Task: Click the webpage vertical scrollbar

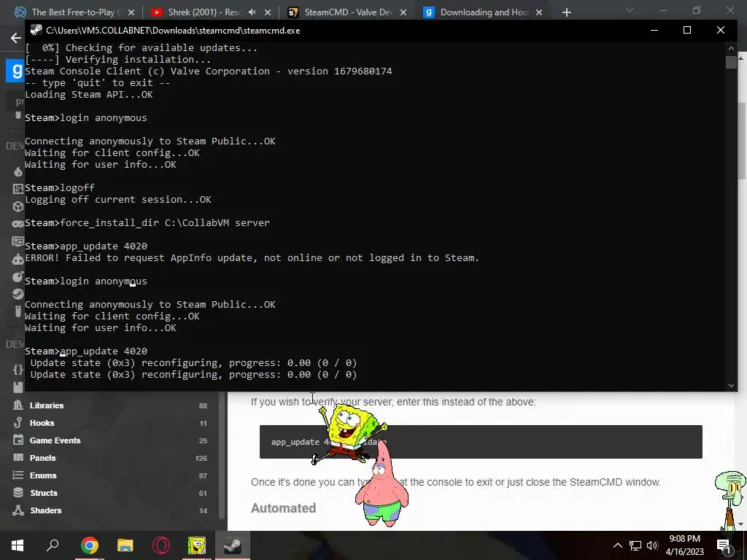Action: pos(741,141)
